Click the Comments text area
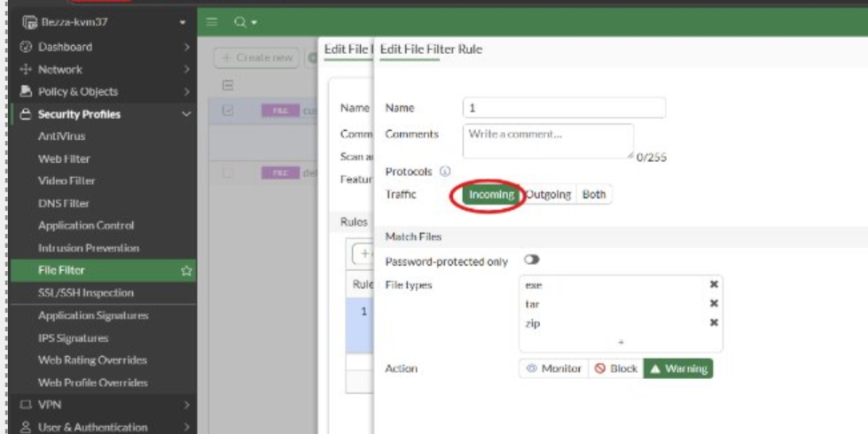This screenshot has width=868, height=434. (548, 141)
